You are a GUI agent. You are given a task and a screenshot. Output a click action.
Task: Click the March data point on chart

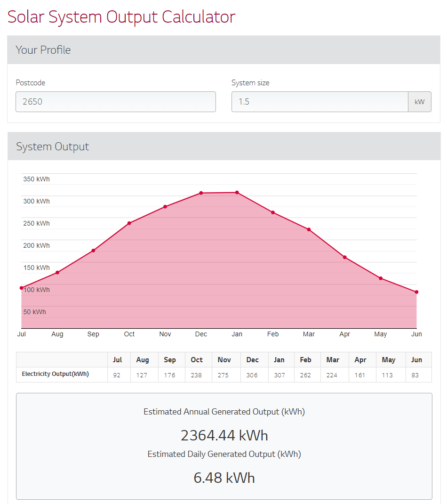click(x=309, y=229)
